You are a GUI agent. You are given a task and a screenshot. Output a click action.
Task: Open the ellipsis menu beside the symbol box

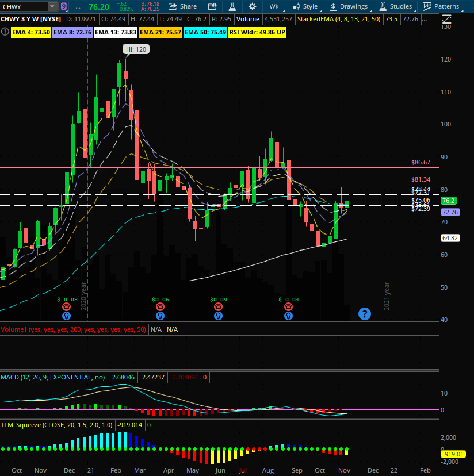coord(78,7)
